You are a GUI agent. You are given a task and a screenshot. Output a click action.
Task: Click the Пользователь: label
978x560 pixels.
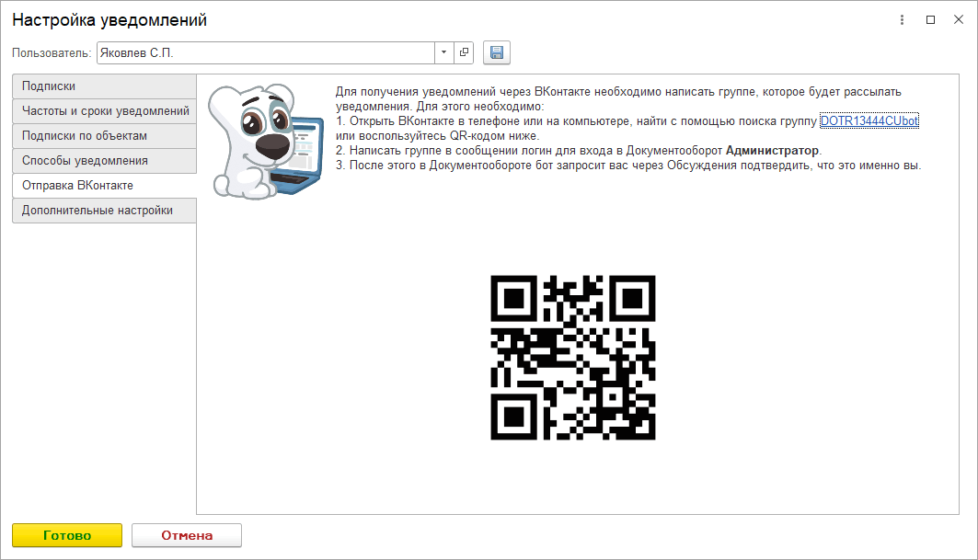[52, 53]
